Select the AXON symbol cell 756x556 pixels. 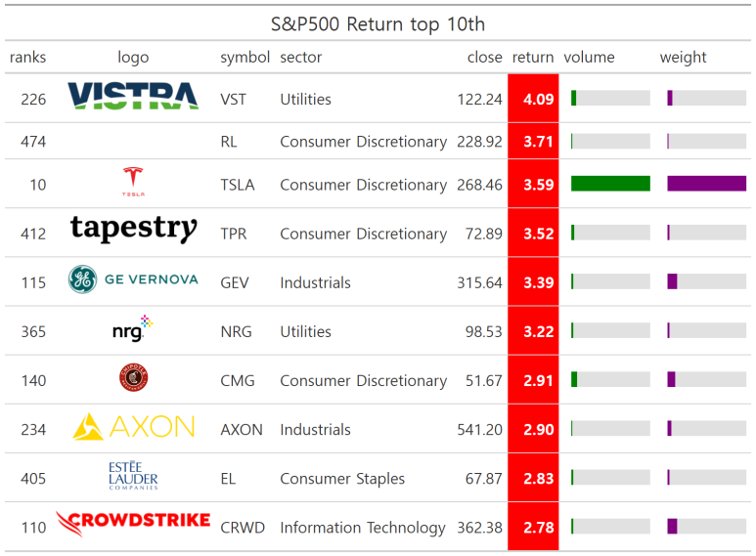tap(242, 430)
